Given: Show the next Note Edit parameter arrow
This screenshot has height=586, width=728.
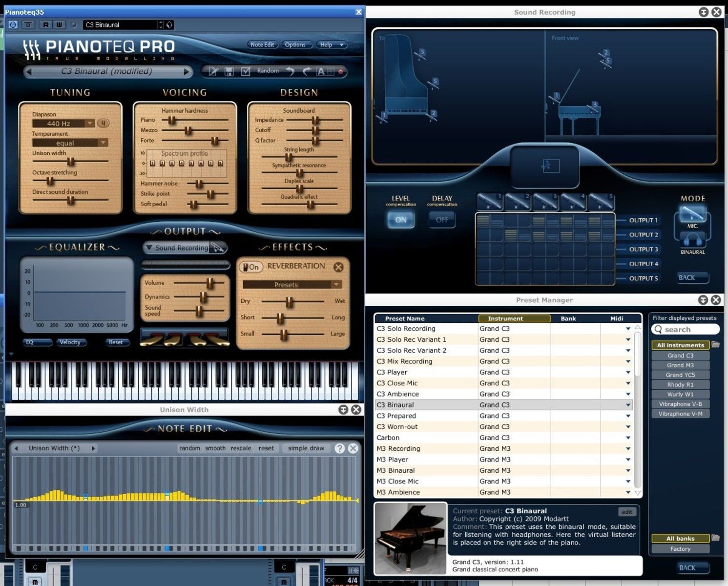Looking at the screenshot, I should [x=93, y=448].
